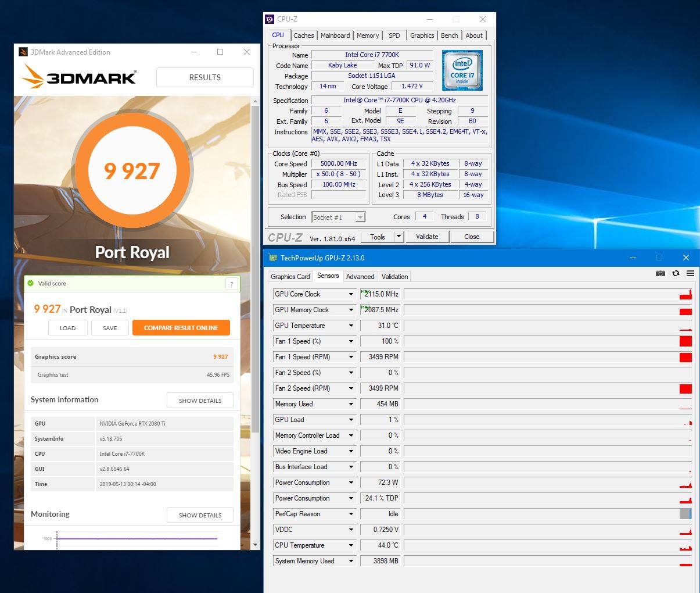This screenshot has height=593, width=700.
Task: Click CPU-Z Tools button
Action: pyautogui.click(x=378, y=237)
